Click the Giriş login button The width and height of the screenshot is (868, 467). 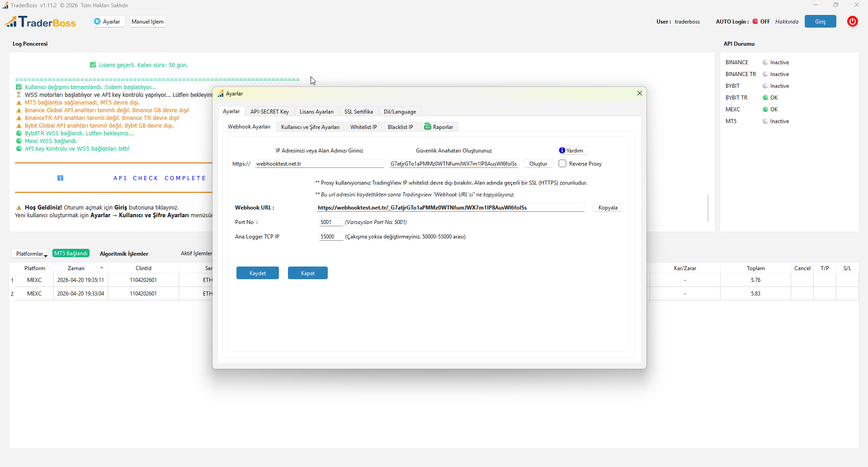[x=820, y=21]
